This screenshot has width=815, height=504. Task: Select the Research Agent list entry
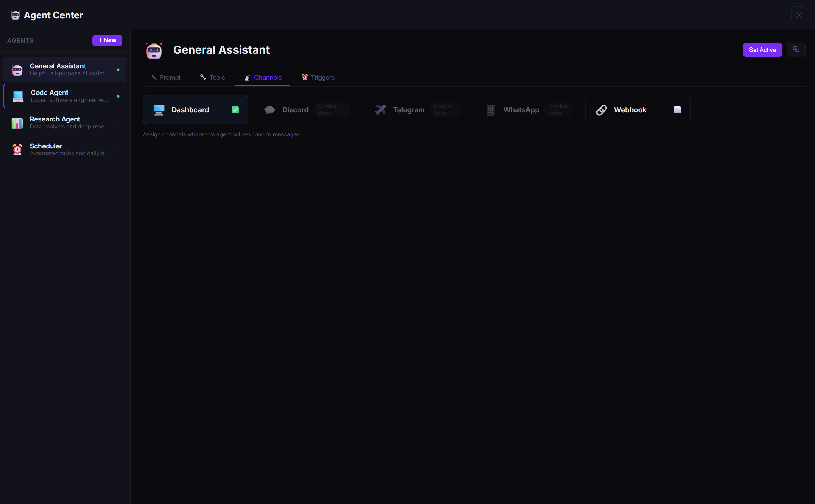click(64, 123)
